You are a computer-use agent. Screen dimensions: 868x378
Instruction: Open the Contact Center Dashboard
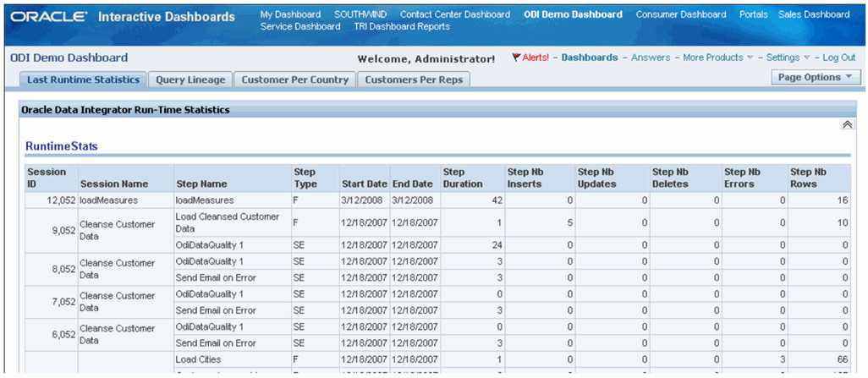tap(455, 14)
